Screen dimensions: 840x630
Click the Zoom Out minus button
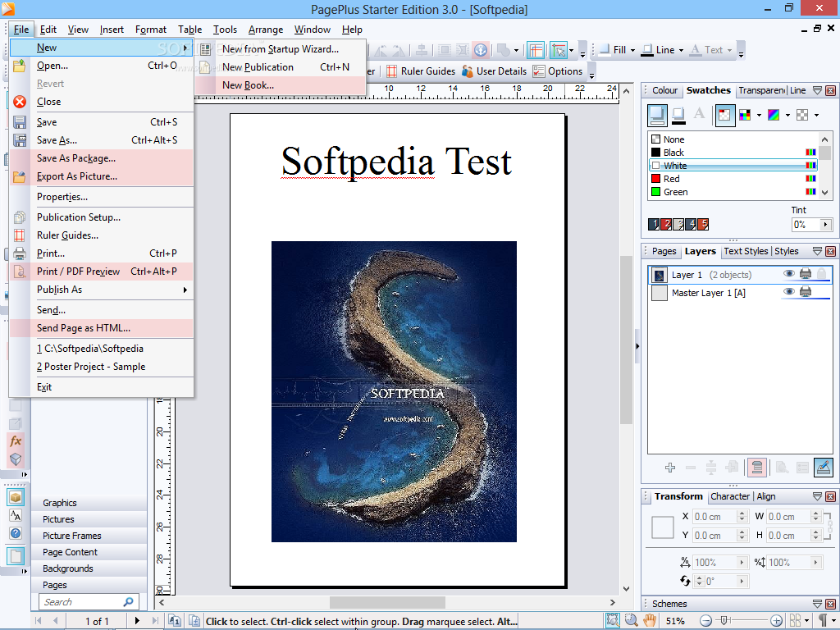pyautogui.click(x=706, y=621)
